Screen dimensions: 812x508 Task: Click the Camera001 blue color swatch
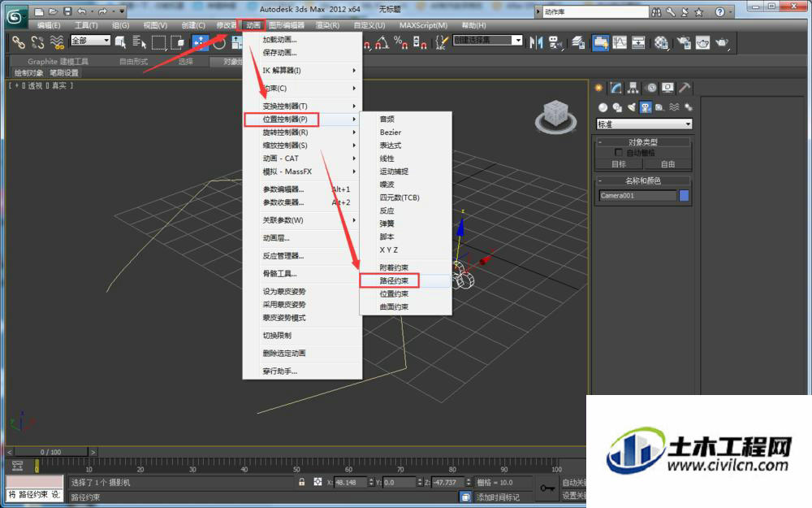pos(684,195)
